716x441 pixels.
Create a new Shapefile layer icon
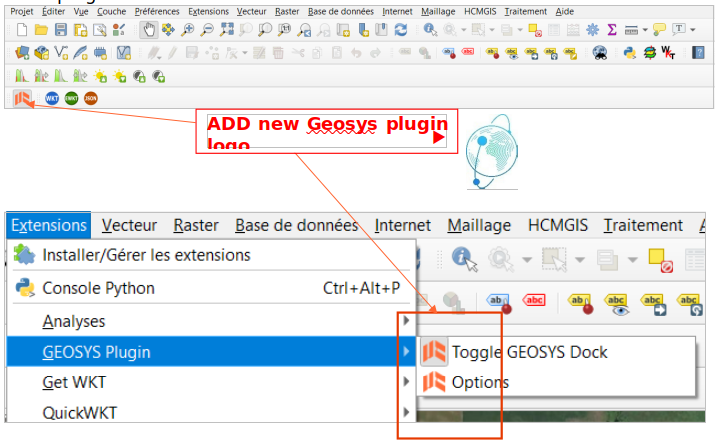(61, 53)
